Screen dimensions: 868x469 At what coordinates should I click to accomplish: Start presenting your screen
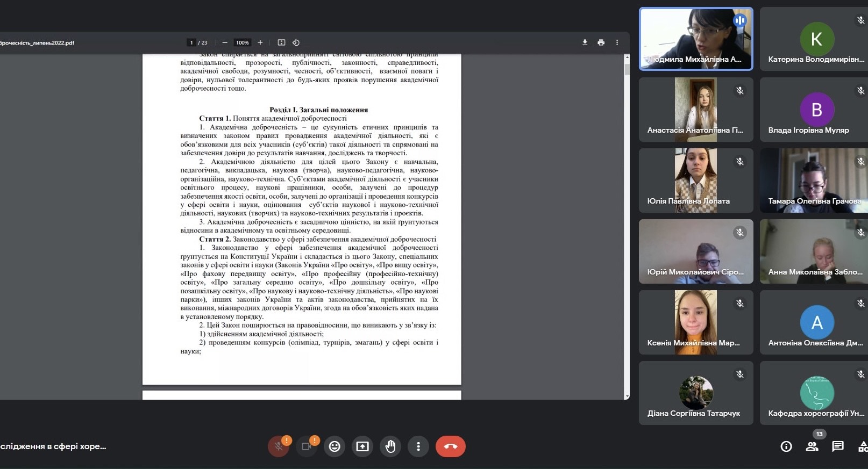[362, 446]
